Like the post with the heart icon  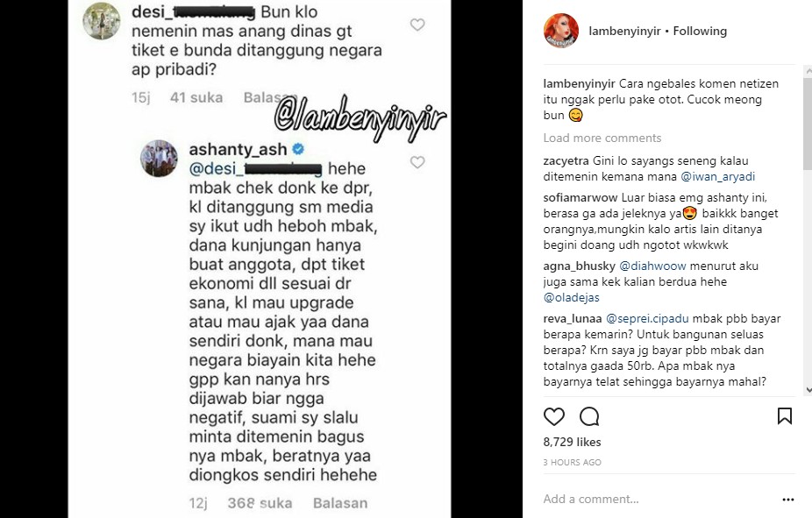[x=553, y=416]
